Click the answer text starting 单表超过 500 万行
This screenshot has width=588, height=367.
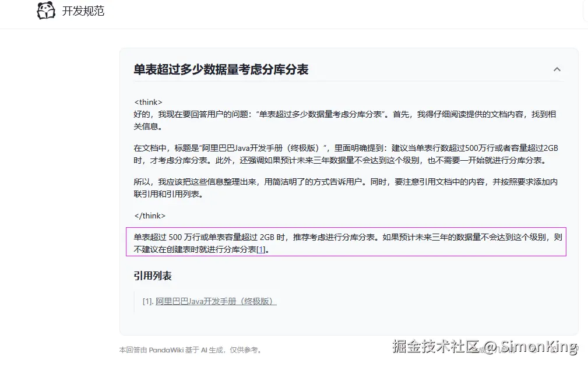pos(348,244)
